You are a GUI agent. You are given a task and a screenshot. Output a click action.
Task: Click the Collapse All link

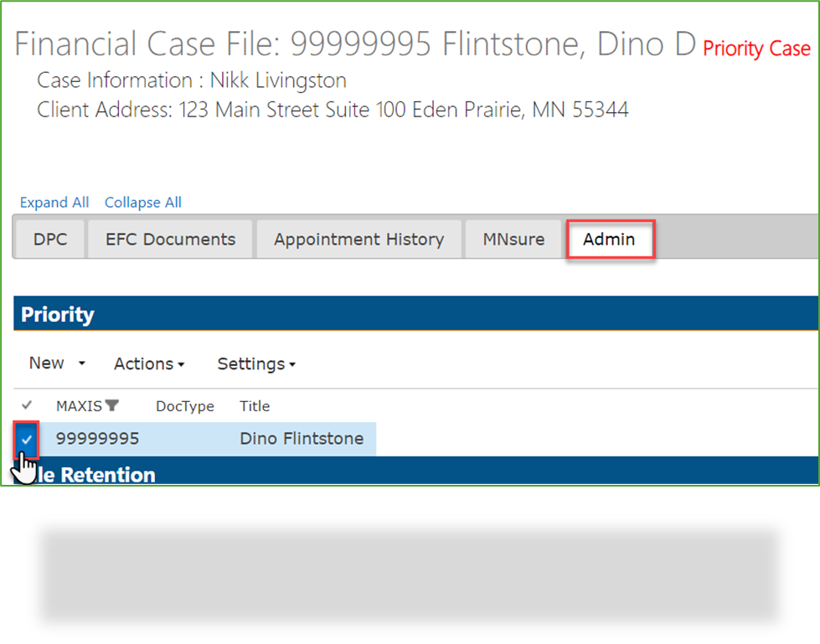(x=142, y=202)
